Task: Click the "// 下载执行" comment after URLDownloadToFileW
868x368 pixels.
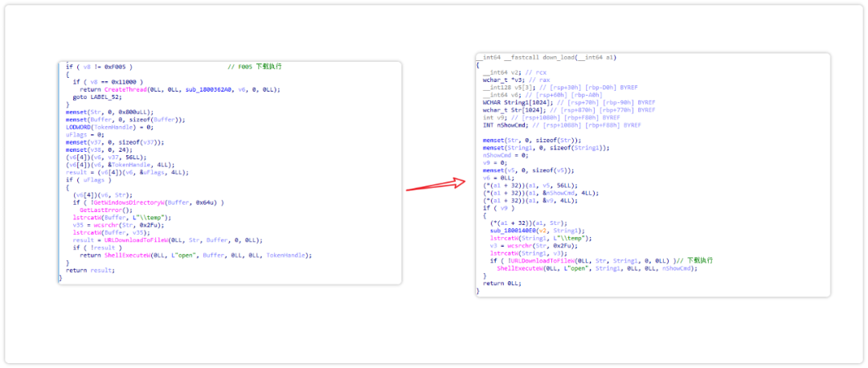Action: click(x=694, y=260)
